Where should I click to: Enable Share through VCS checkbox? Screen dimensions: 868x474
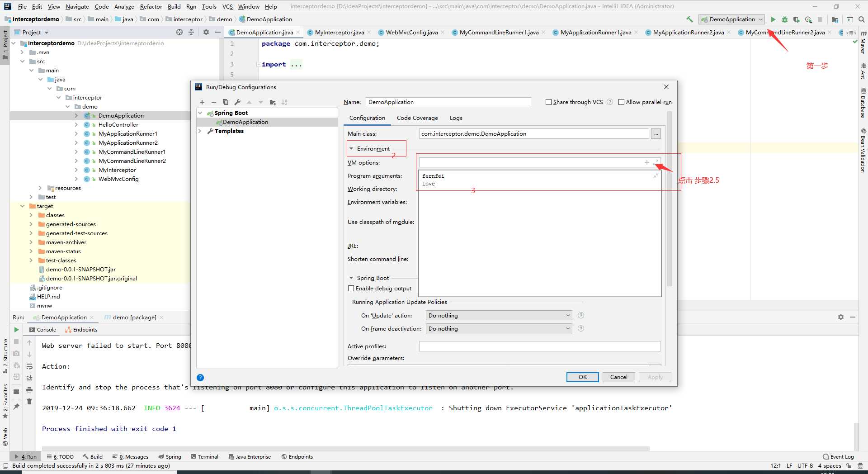pos(548,102)
